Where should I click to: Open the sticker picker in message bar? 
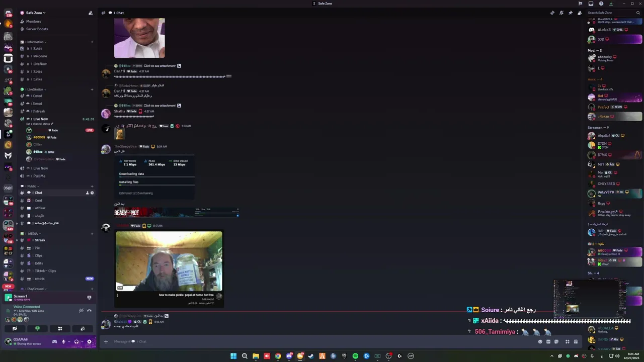pos(556,341)
